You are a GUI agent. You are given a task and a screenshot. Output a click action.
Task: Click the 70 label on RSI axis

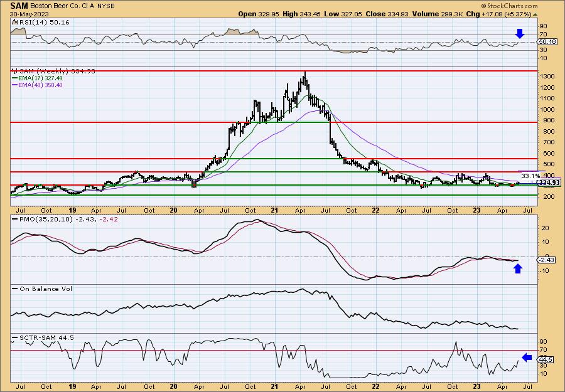pos(544,34)
